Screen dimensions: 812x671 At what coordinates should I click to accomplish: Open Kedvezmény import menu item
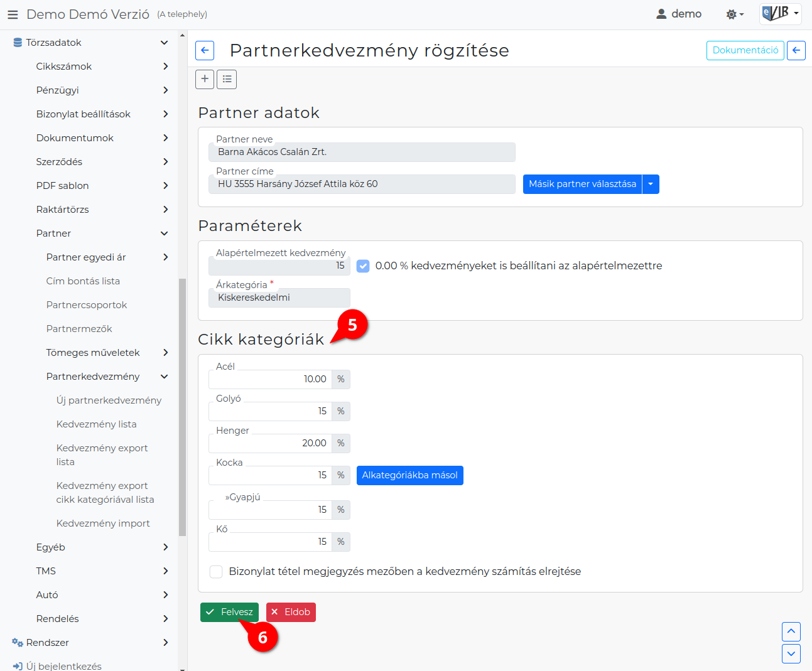[x=103, y=523]
